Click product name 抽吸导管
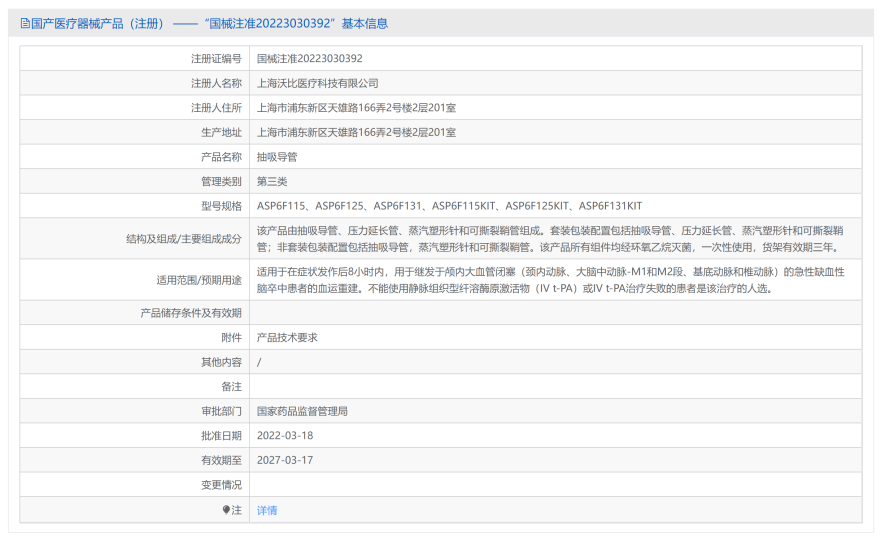894x545 pixels. tap(277, 157)
